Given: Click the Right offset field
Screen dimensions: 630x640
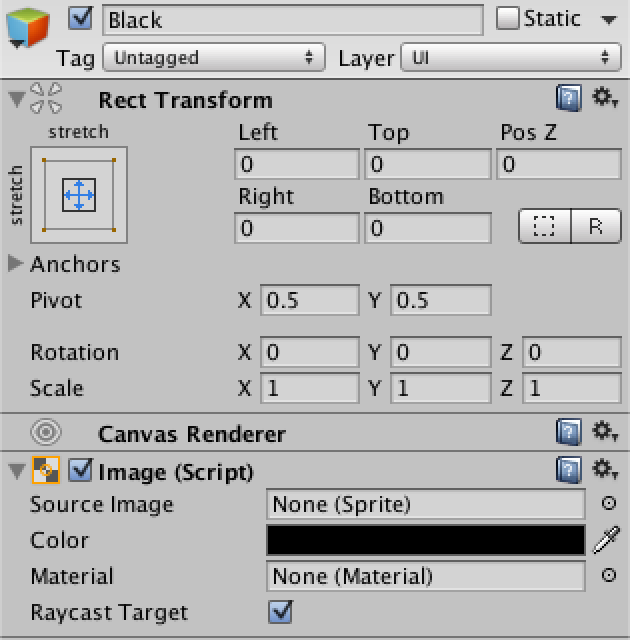Looking at the screenshot, I should point(297,228).
